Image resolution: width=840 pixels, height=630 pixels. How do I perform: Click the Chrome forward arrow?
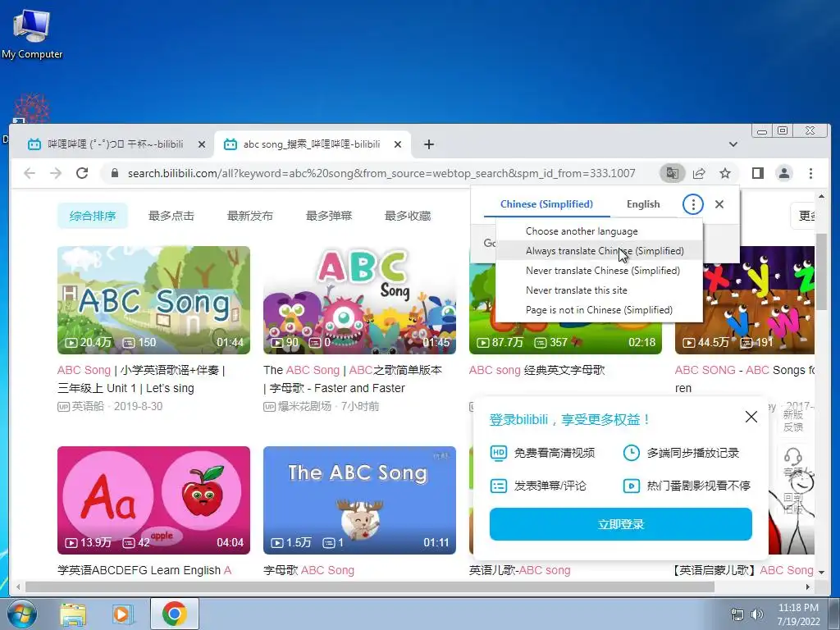pyautogui.click(x=56, y=173)
